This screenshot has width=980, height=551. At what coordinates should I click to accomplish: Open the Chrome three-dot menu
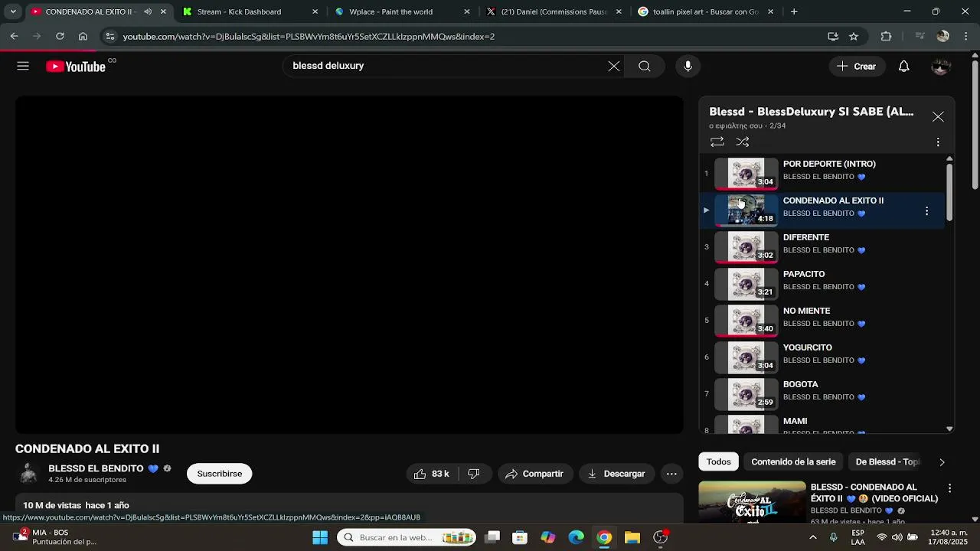(965, 36)
